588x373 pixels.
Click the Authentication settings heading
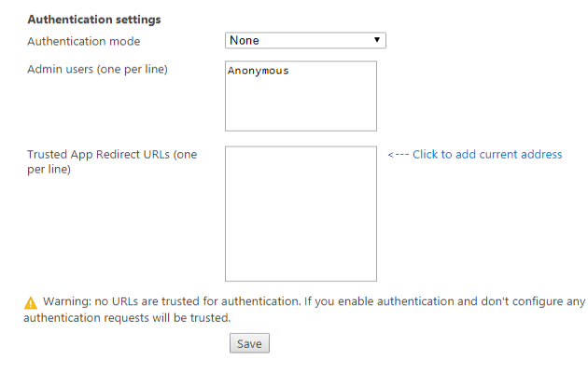click(x=94, y=19)
